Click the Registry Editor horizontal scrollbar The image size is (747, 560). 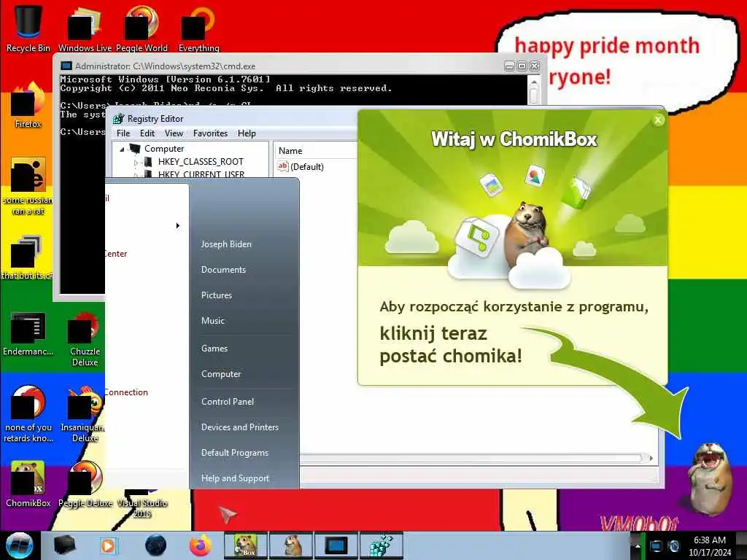coord(471,458)
